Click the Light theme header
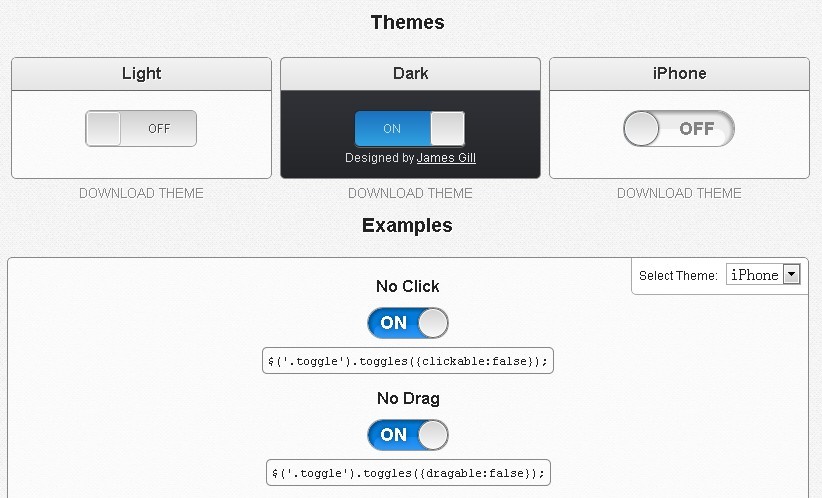The width and height of the screenshot is (822, 498). pyautogui.click(x=141, y=74)
